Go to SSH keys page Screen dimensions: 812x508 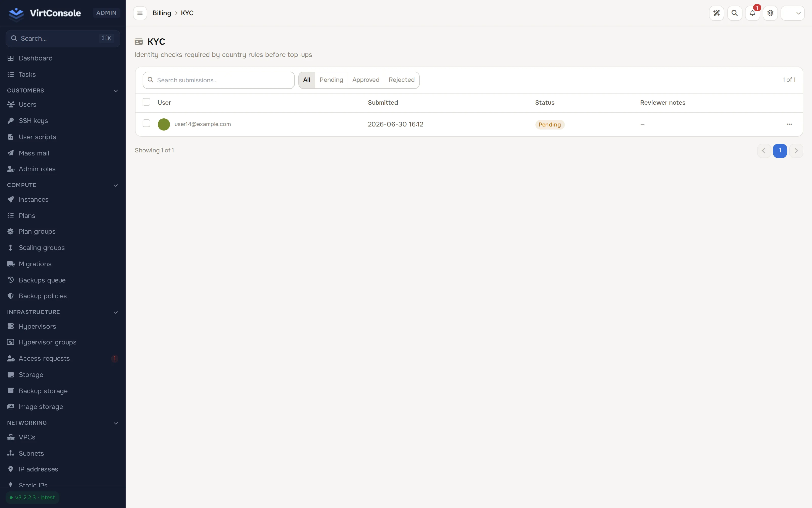pyautogui.click(x=63, y=121)
